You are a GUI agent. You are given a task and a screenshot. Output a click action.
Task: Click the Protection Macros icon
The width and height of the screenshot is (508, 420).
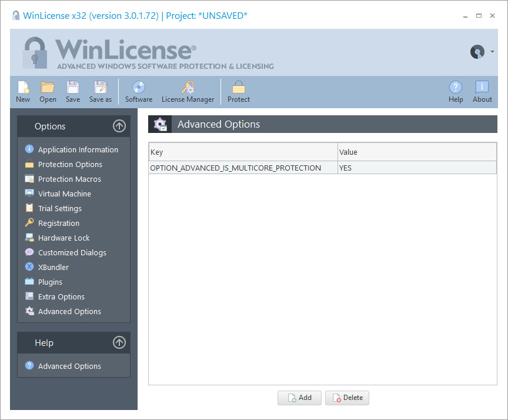point(29,179)
